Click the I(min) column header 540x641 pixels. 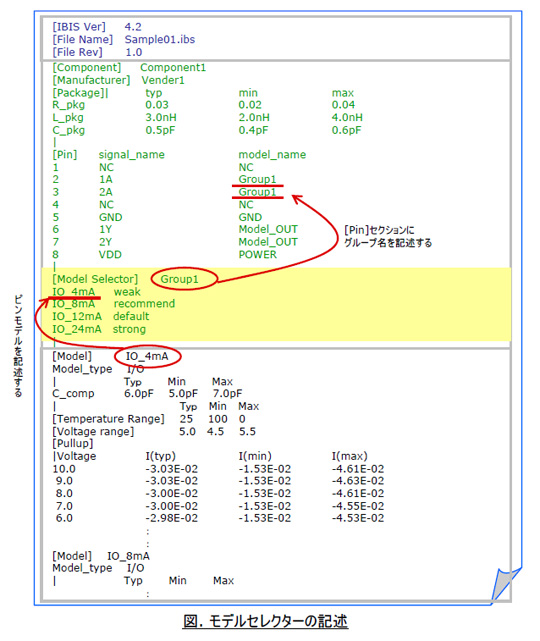click(x=255, y=456)
